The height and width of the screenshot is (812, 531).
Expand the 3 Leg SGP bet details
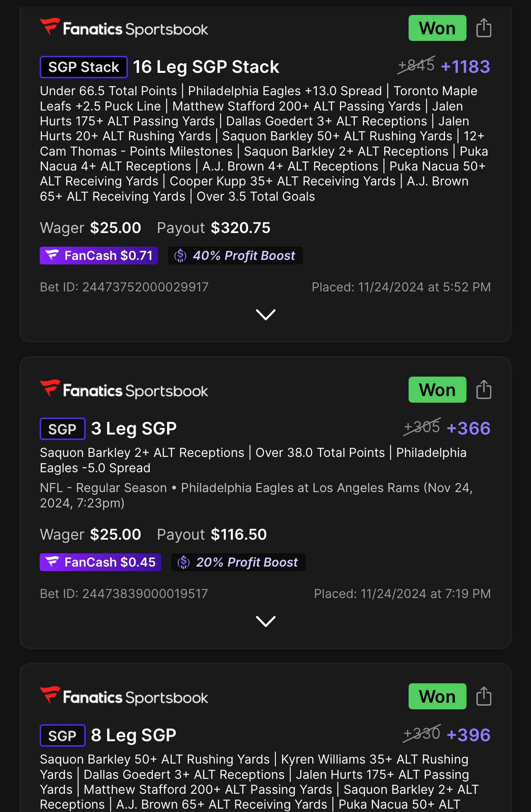pos(265,621)
